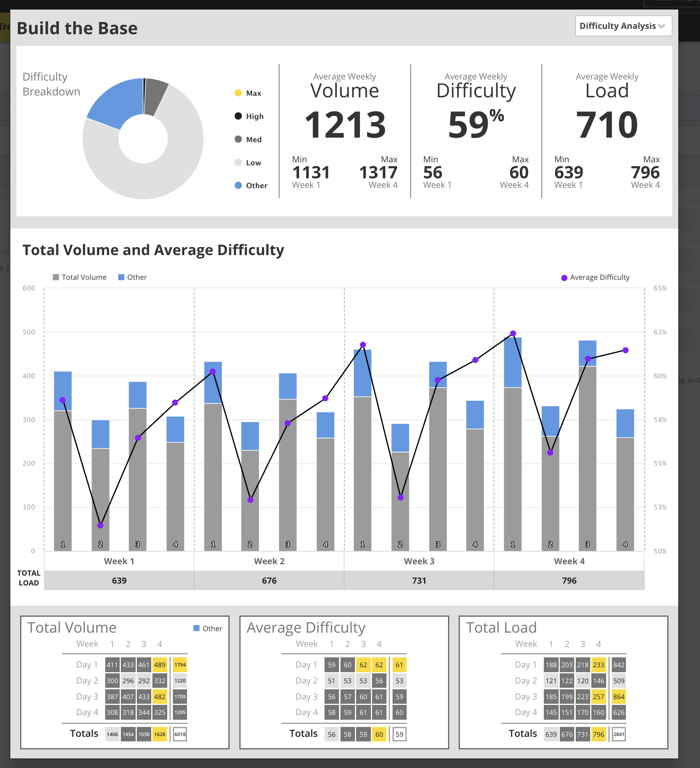The image size is (700, 768).
Task: Open the Difficulty Analysis dropdown
Action: [623, 26]
